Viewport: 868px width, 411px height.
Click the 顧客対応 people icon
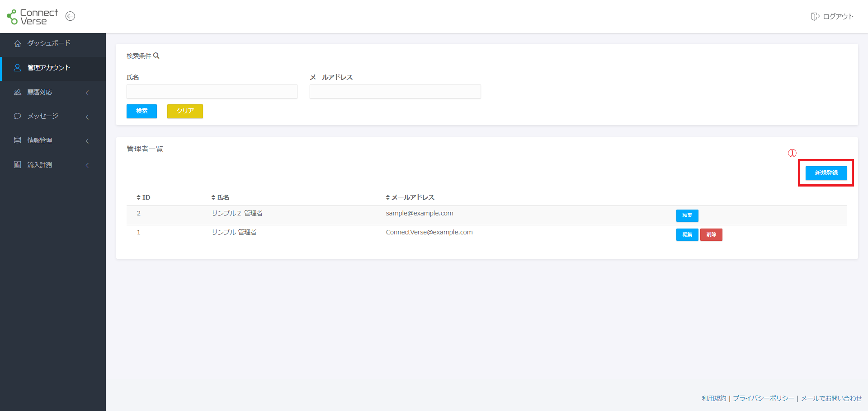coord(18,92)
